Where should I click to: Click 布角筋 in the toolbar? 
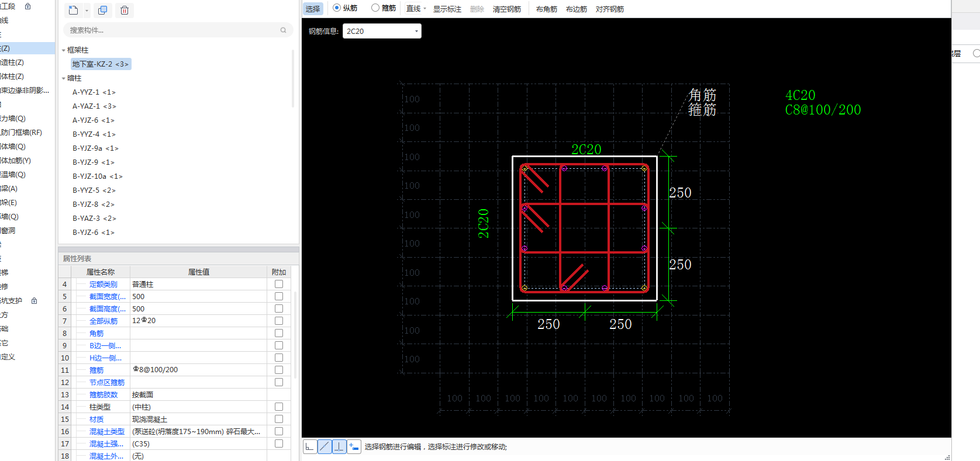547,9
